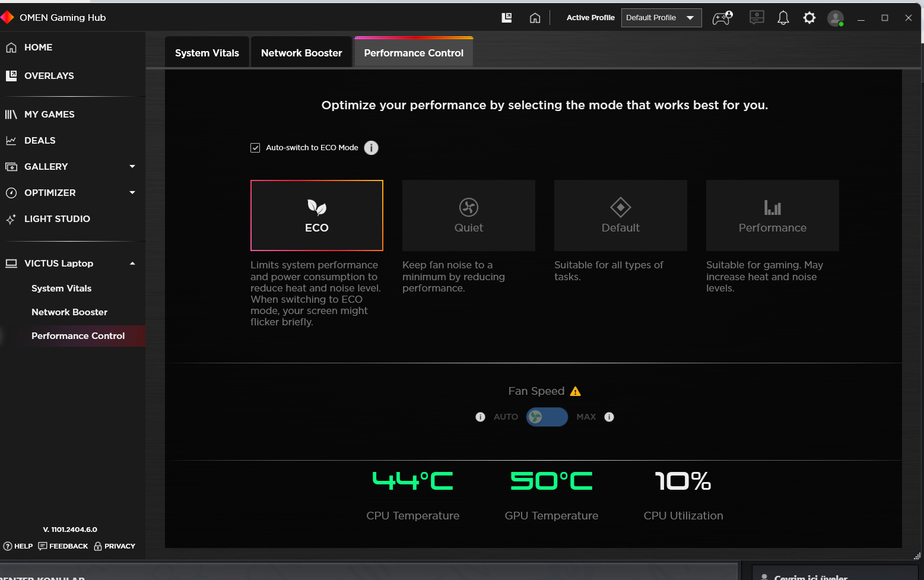The width and height of the screenshot is (924, 580).
Task: Click the Fan Speed warning icon
Action: (575, 391)
